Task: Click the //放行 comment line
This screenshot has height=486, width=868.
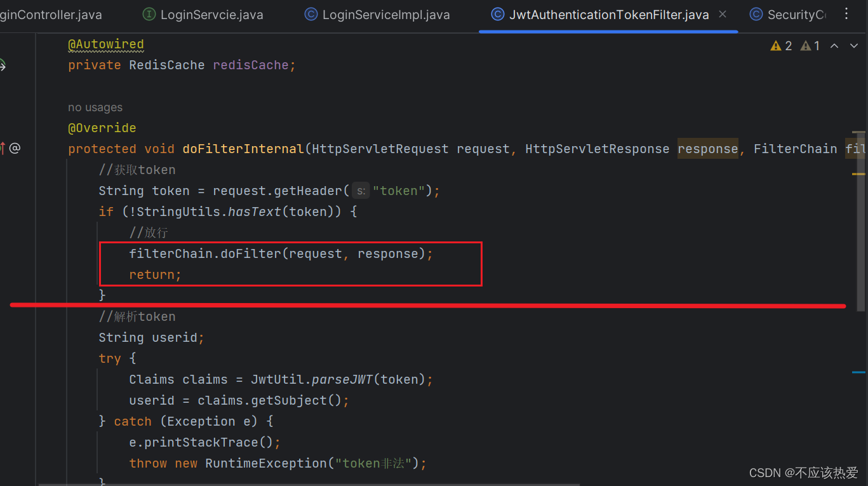Action: click(148, 233)
